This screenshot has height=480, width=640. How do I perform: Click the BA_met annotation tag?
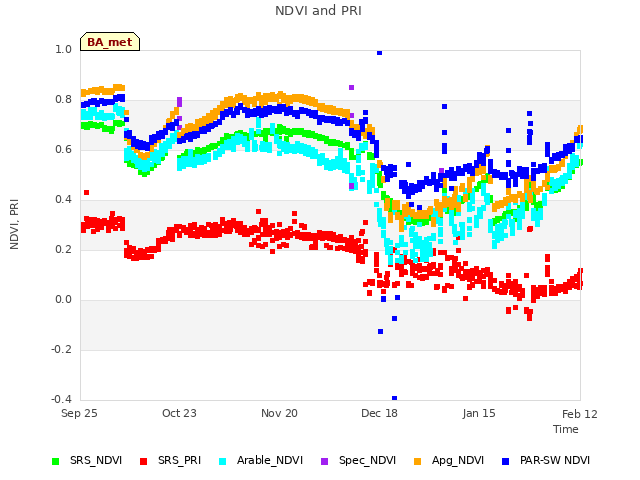(x=110, y=42)
